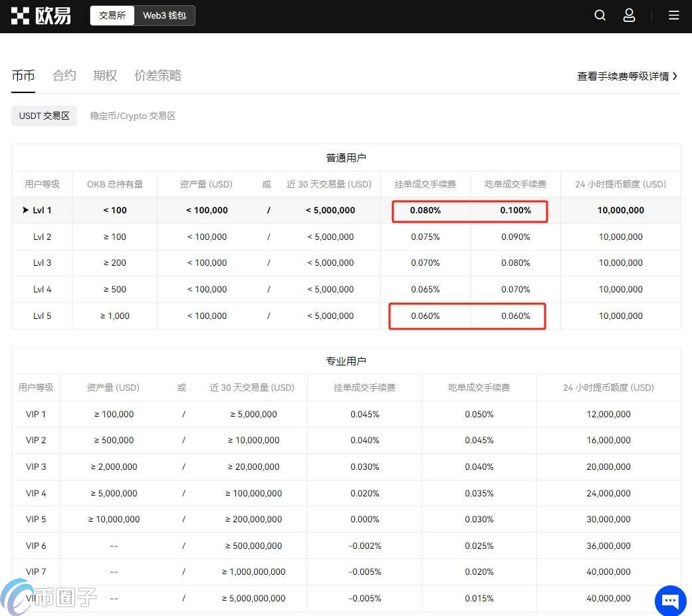Open the hamburger menu icon
The width and height of the screenshot is (692, 616).
pyautogui.click(x=673, y=15)
